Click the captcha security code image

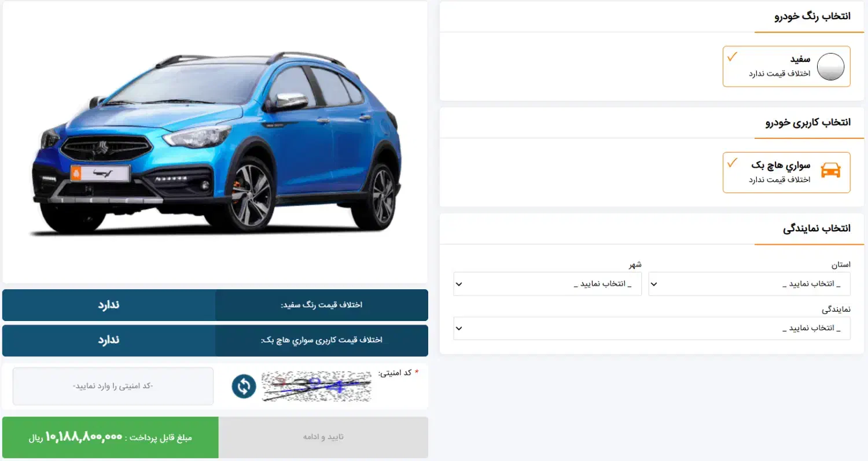317,386
